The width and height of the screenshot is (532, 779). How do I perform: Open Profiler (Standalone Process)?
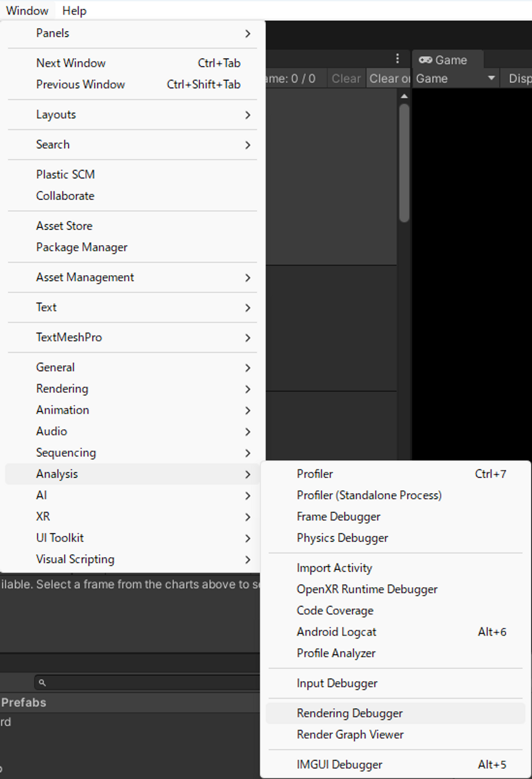pyautogui.click(x=396, y=495)
